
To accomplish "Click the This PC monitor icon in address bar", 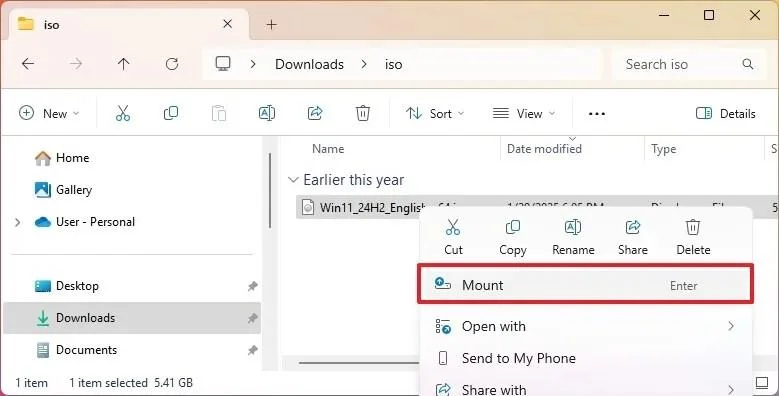I will point(223,64).
